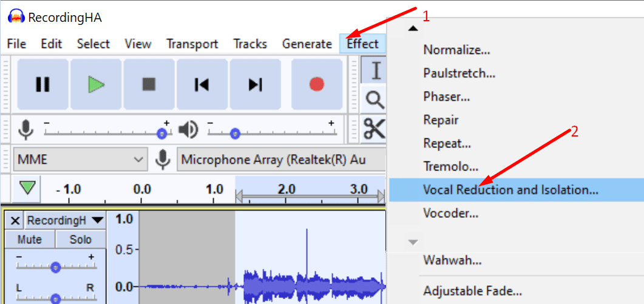644x304 pixels.
Task: Mute the RecordingH track
Action: click(30, 240)
